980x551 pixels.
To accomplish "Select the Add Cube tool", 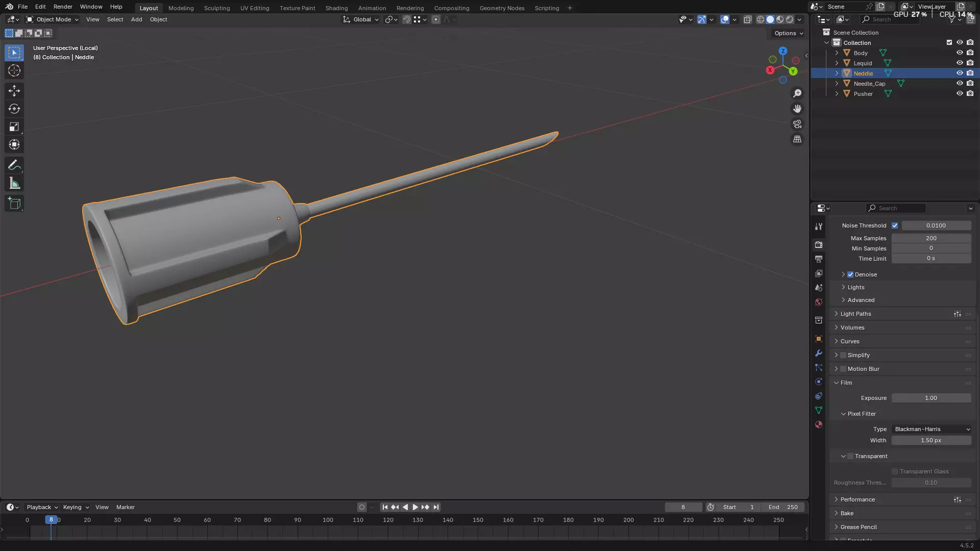I will coord(14,204).
